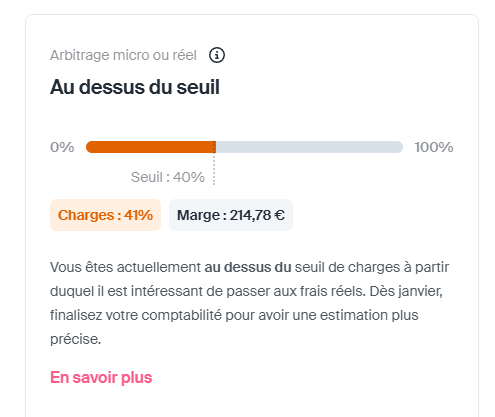Click the 0% label at bar start
The width and height of the screenshot is (495, 417).
coord(62,147)
